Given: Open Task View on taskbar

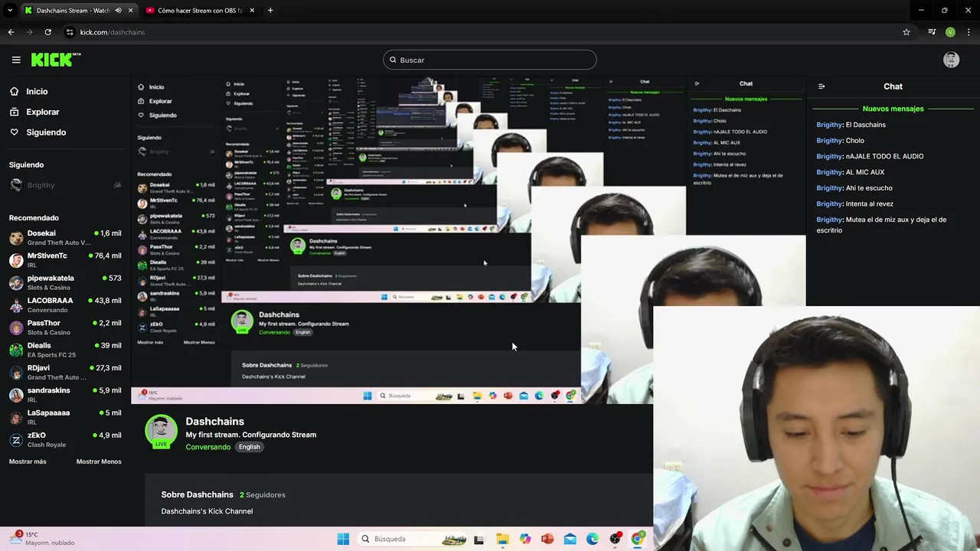Looking at the screenshot, I should 479,539.
